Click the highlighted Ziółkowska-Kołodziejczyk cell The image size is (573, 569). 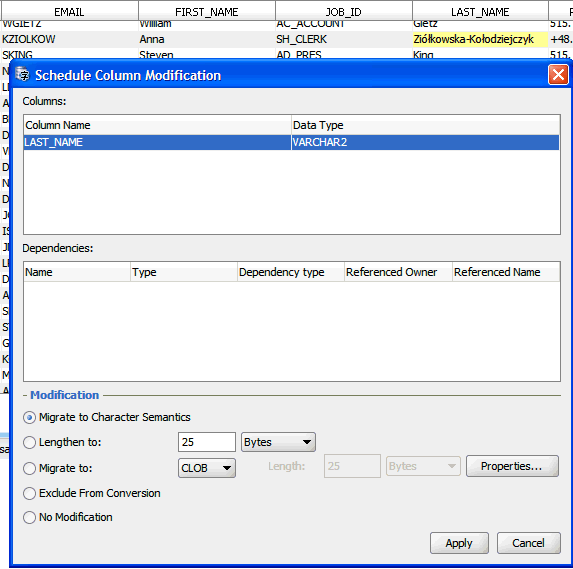pos(480,39)
